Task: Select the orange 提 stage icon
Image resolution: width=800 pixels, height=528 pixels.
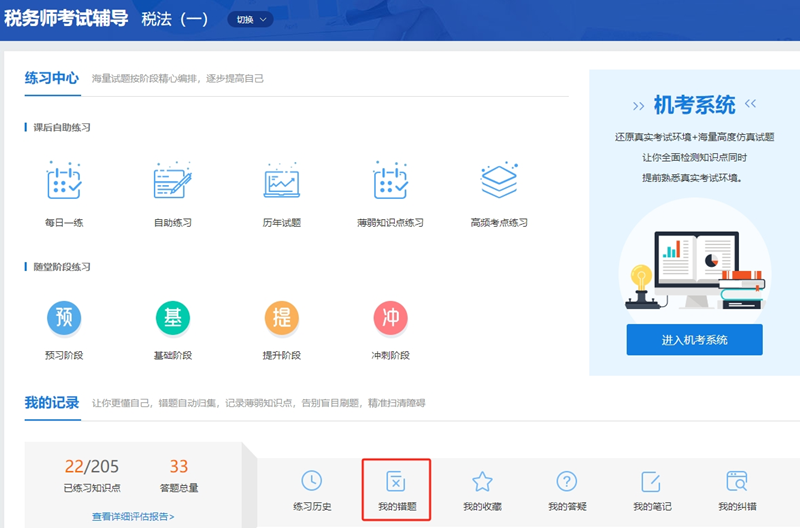Action: [x=282, y=318]
